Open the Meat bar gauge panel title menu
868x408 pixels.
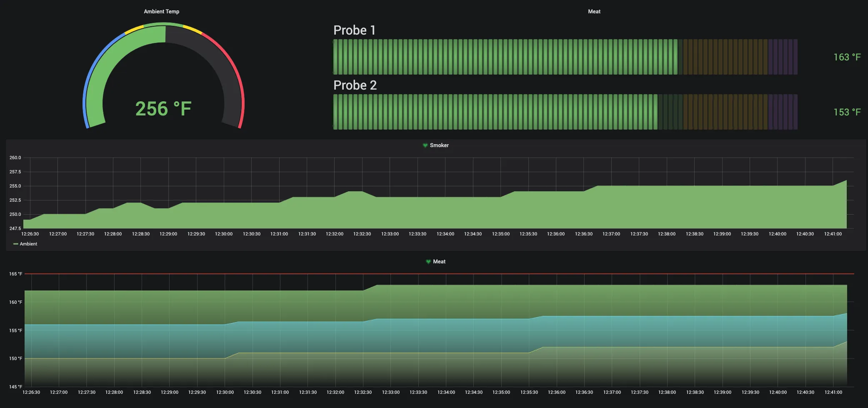coord(594,12)
